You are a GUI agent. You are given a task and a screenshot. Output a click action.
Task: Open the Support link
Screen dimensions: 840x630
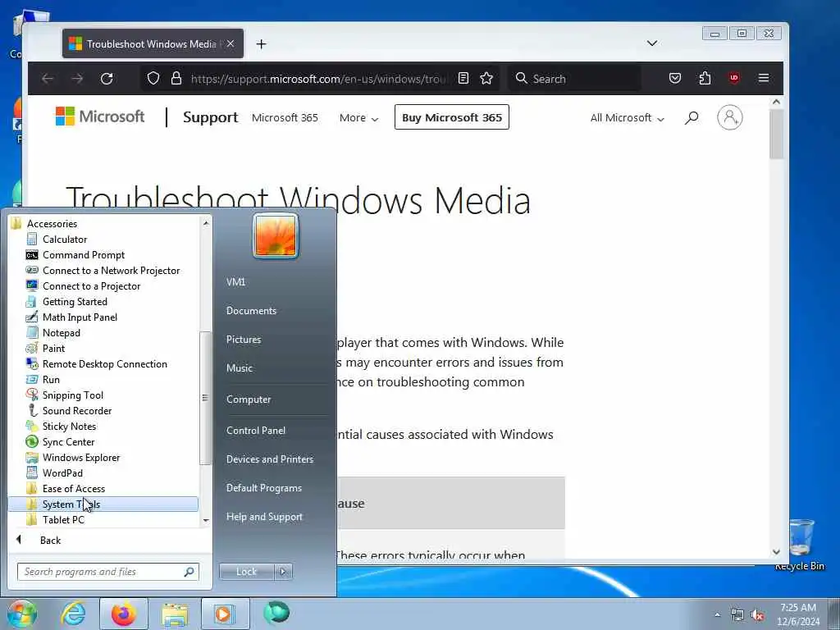coord(211,117)
